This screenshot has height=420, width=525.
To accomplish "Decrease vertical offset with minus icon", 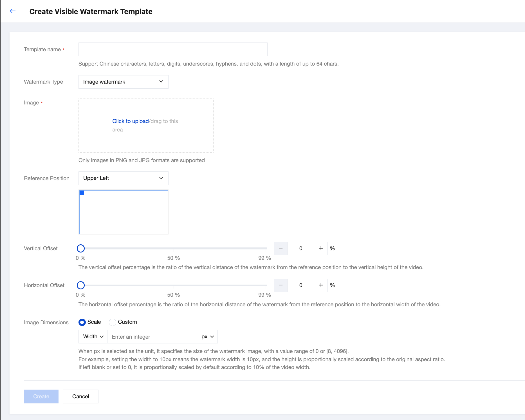I will 281,248.
